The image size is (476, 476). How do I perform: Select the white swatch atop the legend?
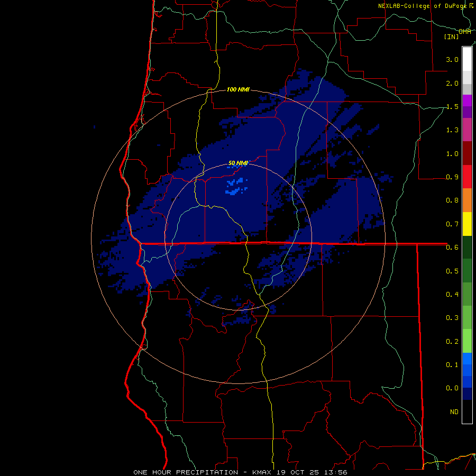point(467,59)
